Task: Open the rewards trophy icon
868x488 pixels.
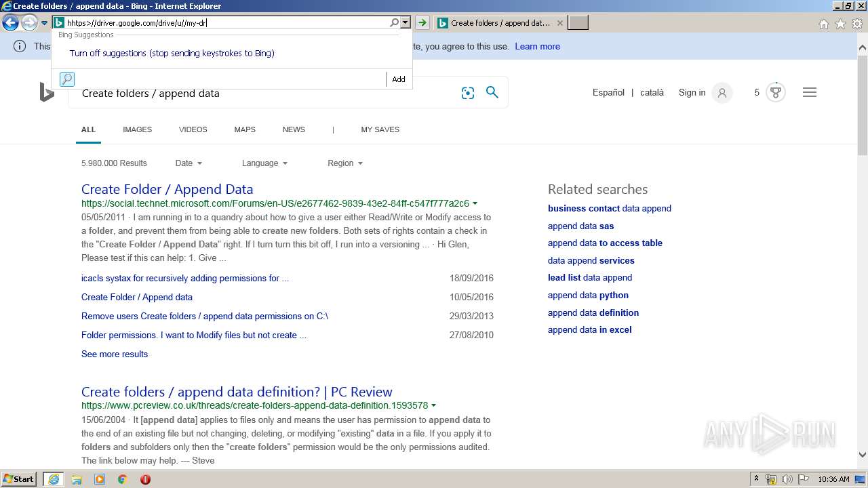Action: tap(776, 92)
